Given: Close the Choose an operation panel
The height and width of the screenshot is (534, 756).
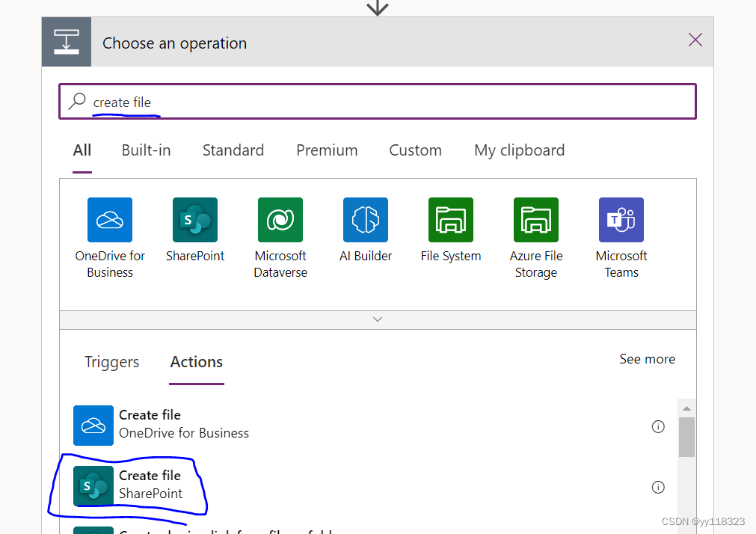Looking at the screenshot, I should 695,40.
